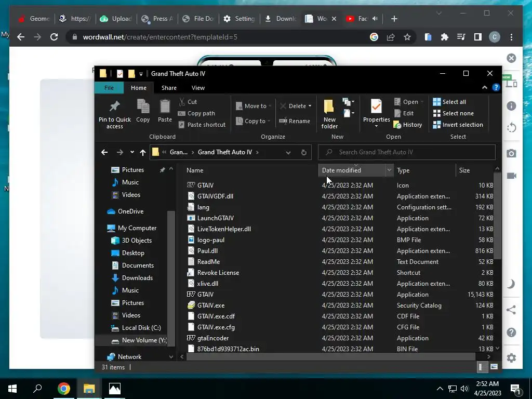The height and width of the screenshot is (399, 532).
Task: Open Downloads in navigation pane
Action: coord(137,277)
